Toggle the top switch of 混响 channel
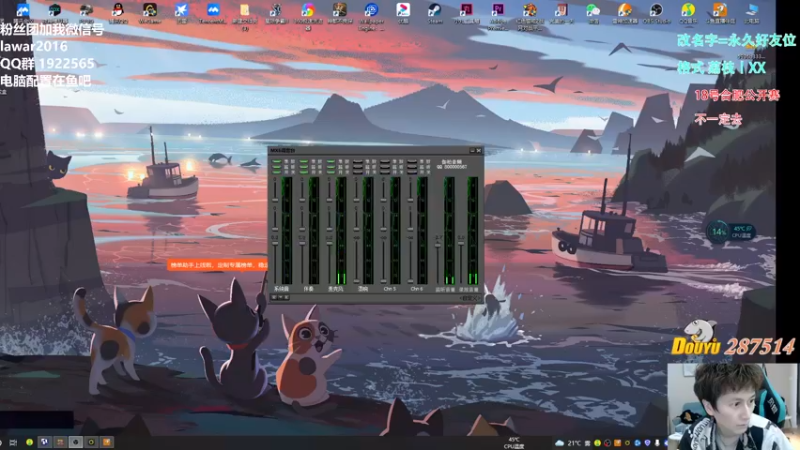The image size is (800, 450). click(x=358, y=161)
